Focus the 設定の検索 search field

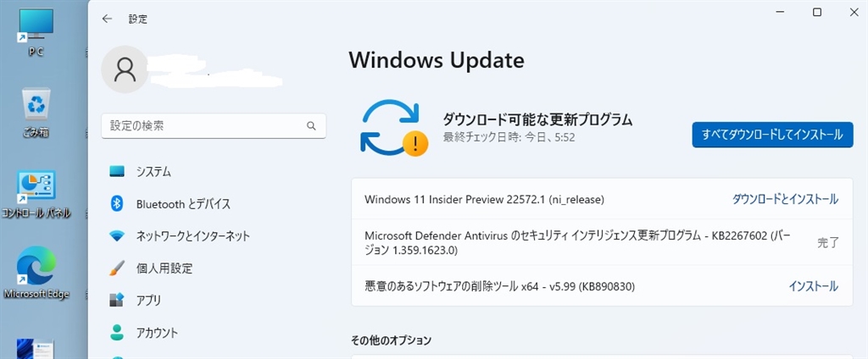(x=203, y=125)
